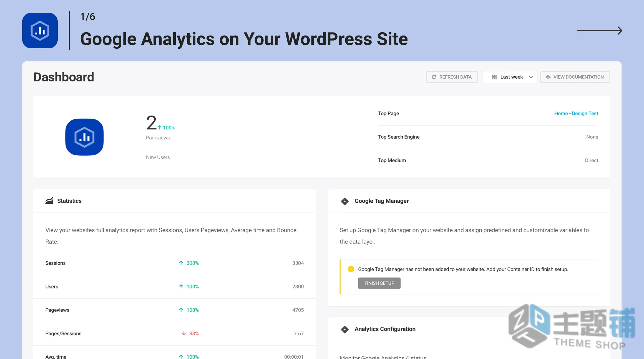Click the New Users label
Screen dimensions: 644x359
pos(158,157)
